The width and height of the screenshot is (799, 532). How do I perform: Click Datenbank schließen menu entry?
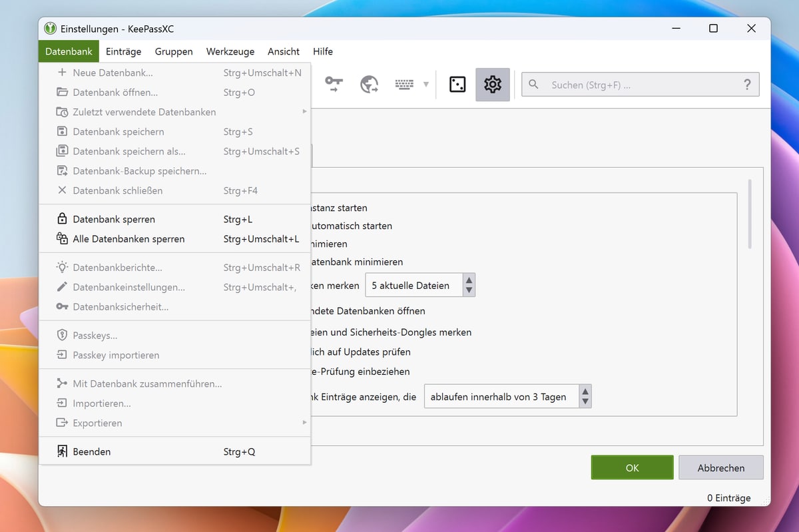(x=175, y=190)
